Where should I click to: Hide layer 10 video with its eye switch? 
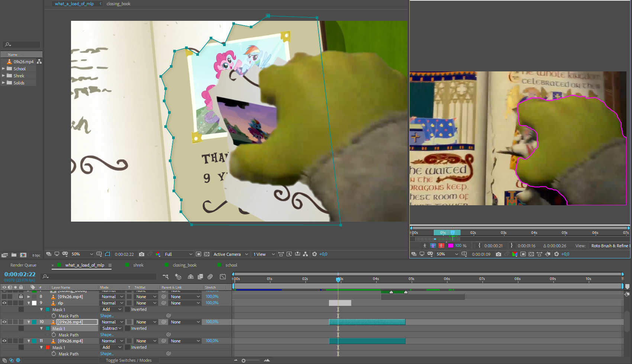pyautogui.click(x=4, y=322)
